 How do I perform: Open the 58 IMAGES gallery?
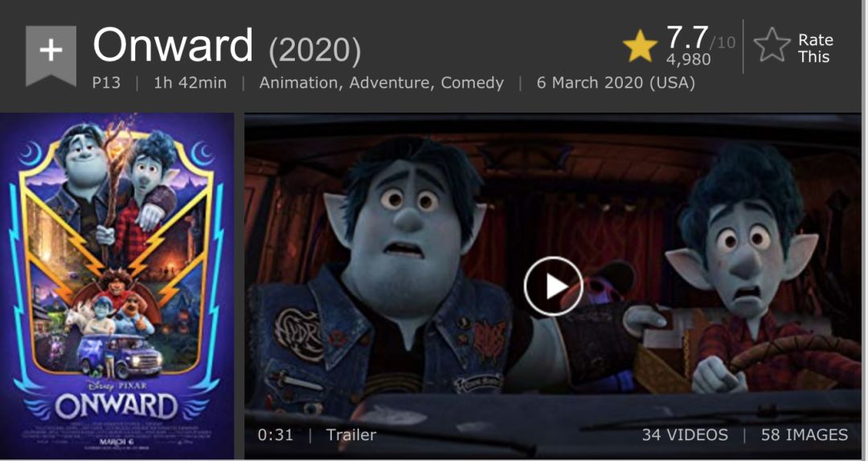pyautogui.click(x=805, y=435)
